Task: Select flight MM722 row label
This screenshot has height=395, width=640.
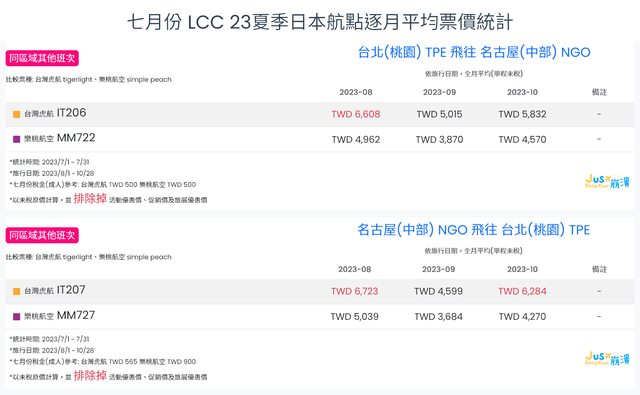Action: (60, 138)
